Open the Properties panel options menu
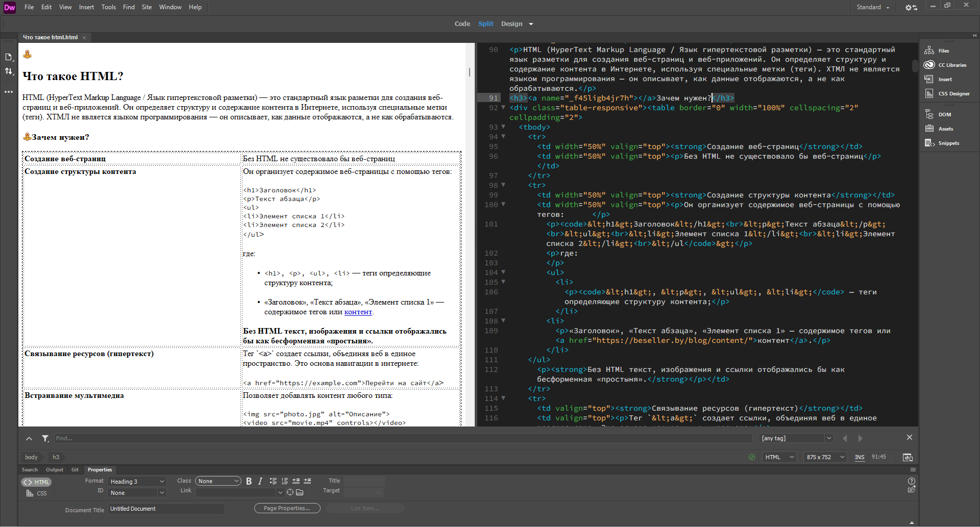The height and width of the screenshot is (527, 980). point(913,469)
